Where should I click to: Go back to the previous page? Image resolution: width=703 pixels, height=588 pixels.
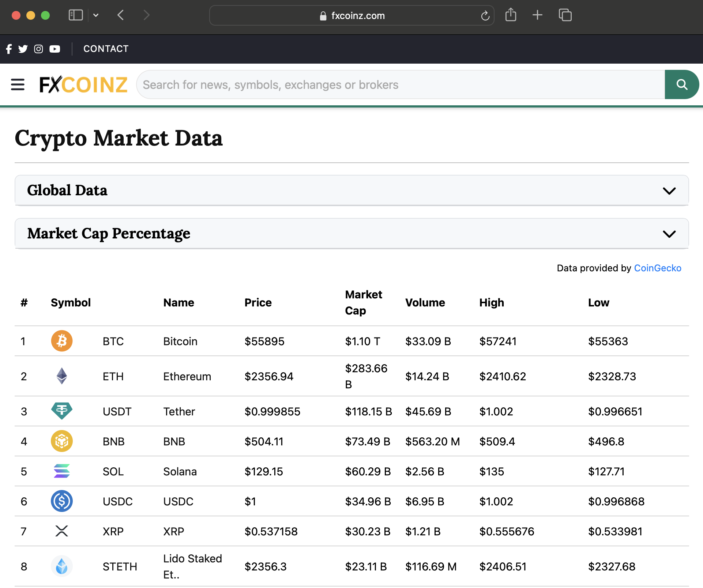[121, 15]
